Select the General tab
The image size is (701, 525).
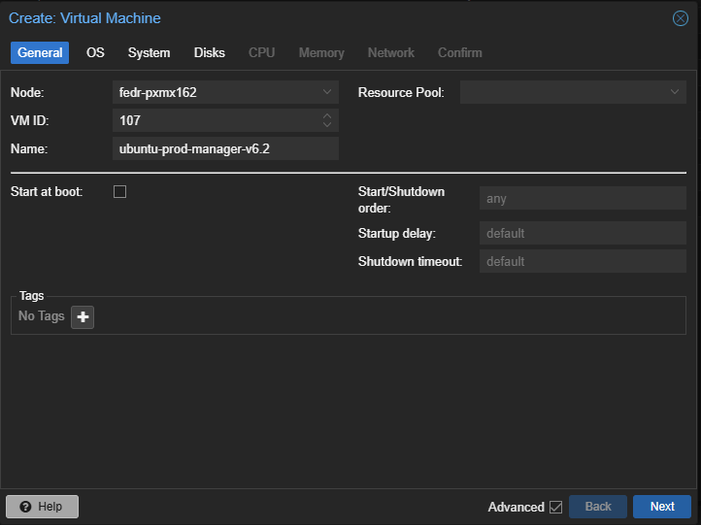pos(40,53)
